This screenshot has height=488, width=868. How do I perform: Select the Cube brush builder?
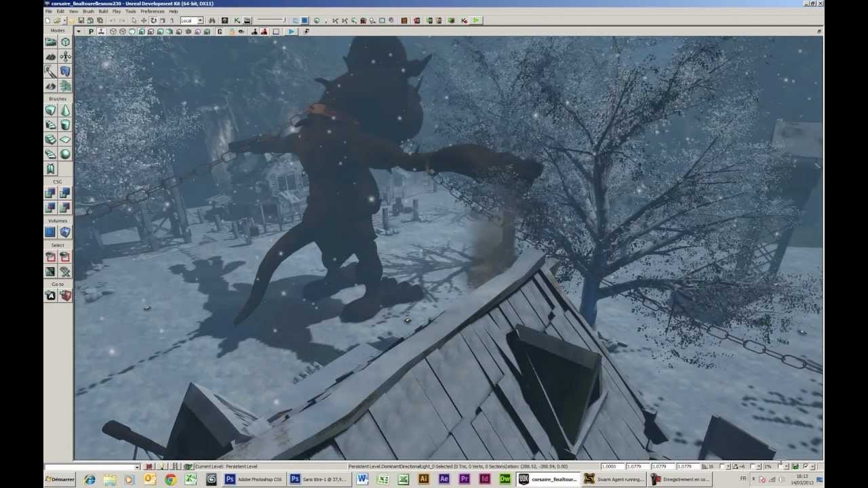tap(50, 110)
